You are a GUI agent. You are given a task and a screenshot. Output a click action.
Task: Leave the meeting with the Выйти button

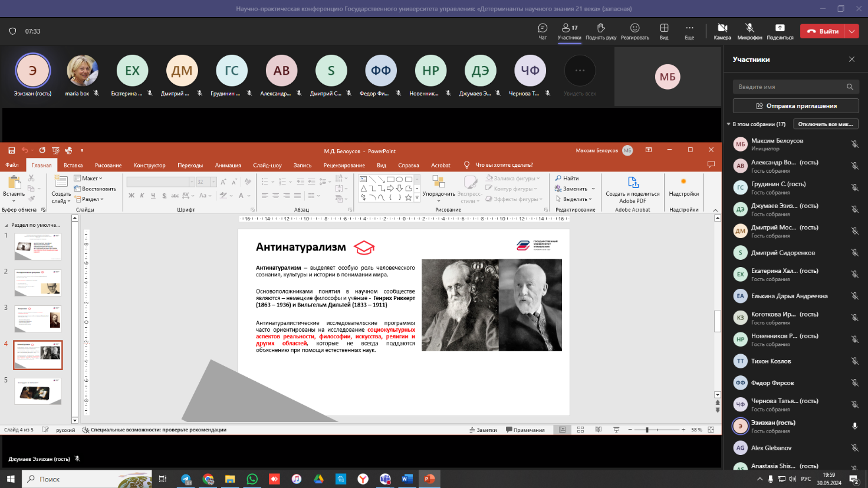point(823,31)
